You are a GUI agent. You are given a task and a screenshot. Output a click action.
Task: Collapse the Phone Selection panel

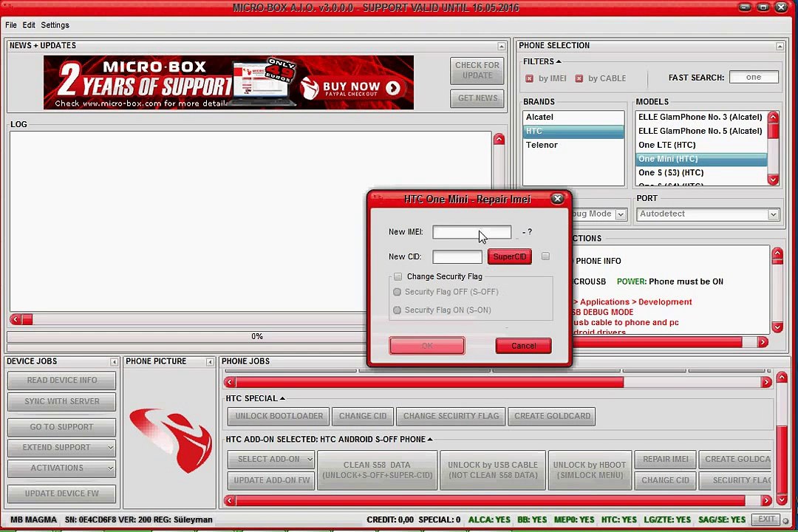780,47
